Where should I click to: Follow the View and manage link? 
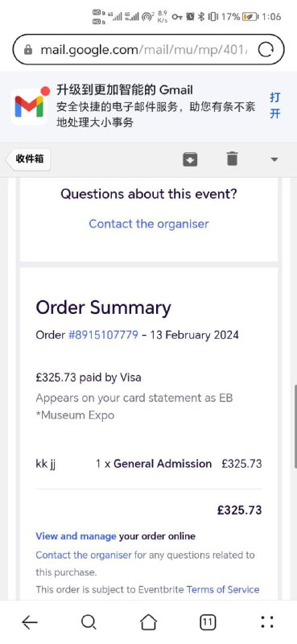coord(76,536)
